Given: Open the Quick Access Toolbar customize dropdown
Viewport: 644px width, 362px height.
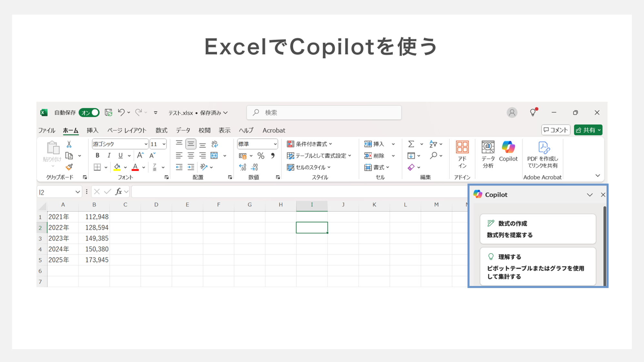Looking at the screenshot, I should (156, 113).
